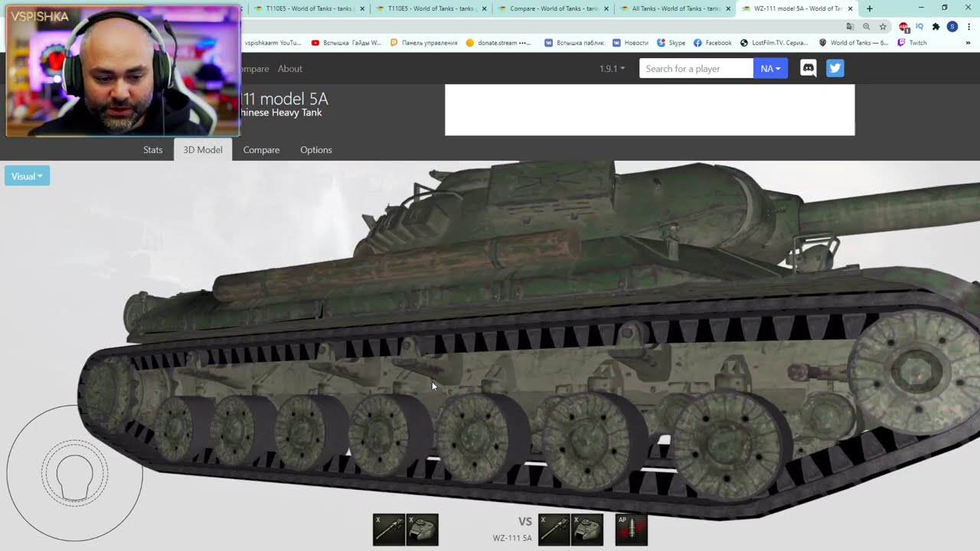Open the red adblock extension icon
Screen dimensions: 980x551
[x=904, y=27]
